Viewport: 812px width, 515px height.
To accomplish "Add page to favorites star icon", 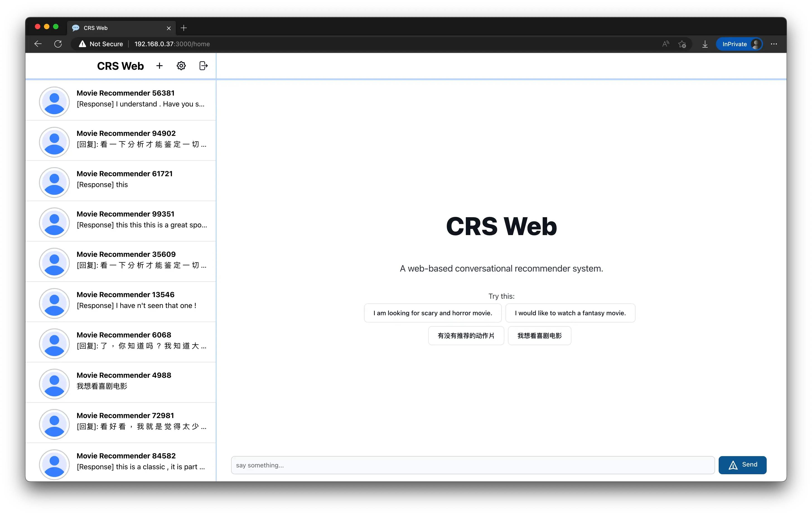I will (x=682, y=44).
